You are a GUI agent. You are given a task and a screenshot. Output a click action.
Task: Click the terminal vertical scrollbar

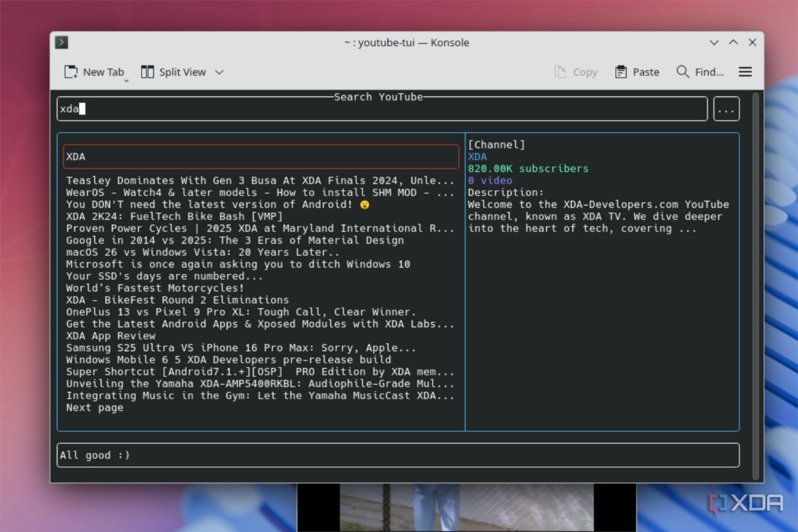pyautogui.click(x=756, y=286)
